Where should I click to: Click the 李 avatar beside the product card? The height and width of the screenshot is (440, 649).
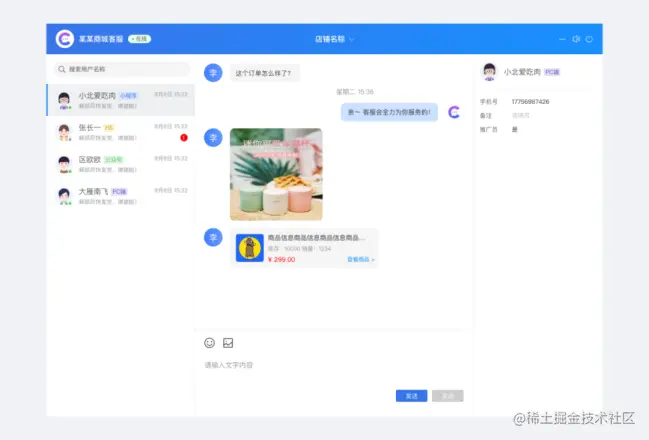coord(213,237)
